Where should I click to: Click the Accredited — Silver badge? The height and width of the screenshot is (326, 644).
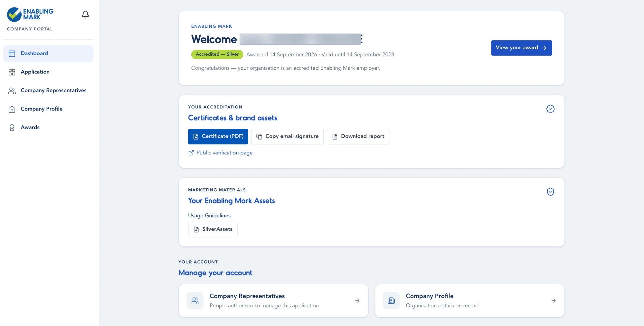pos(217,54)
